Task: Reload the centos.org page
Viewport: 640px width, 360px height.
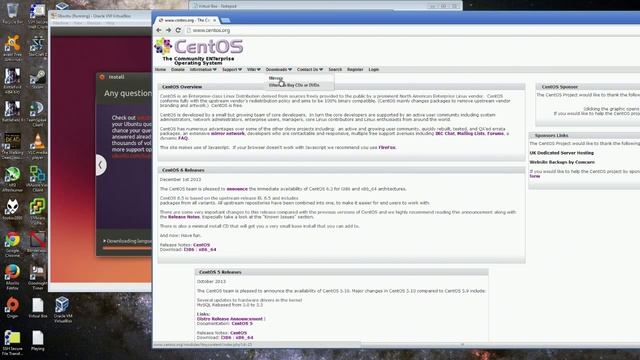Action: [178, 30]
